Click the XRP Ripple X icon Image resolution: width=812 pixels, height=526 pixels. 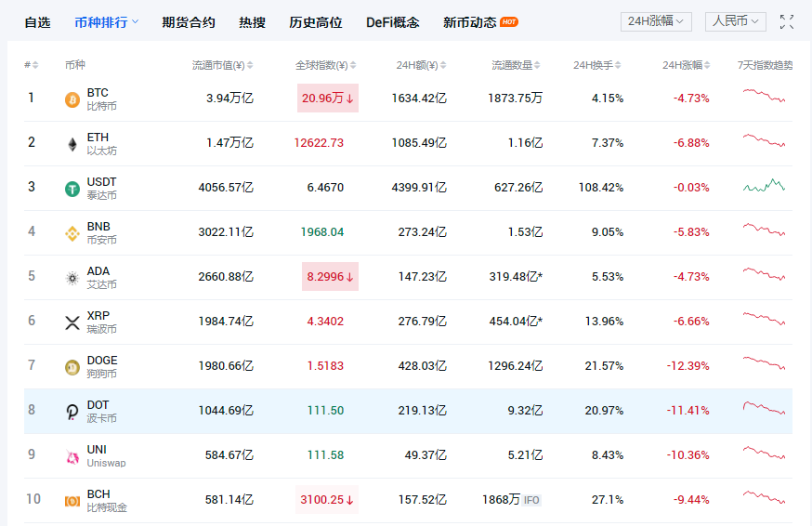[x=72, y=322]
